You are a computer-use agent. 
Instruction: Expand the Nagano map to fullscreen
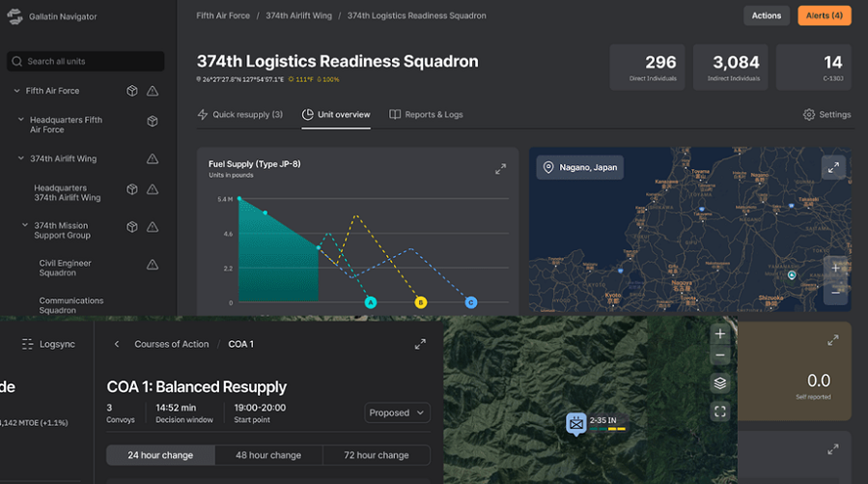[833, 167]
